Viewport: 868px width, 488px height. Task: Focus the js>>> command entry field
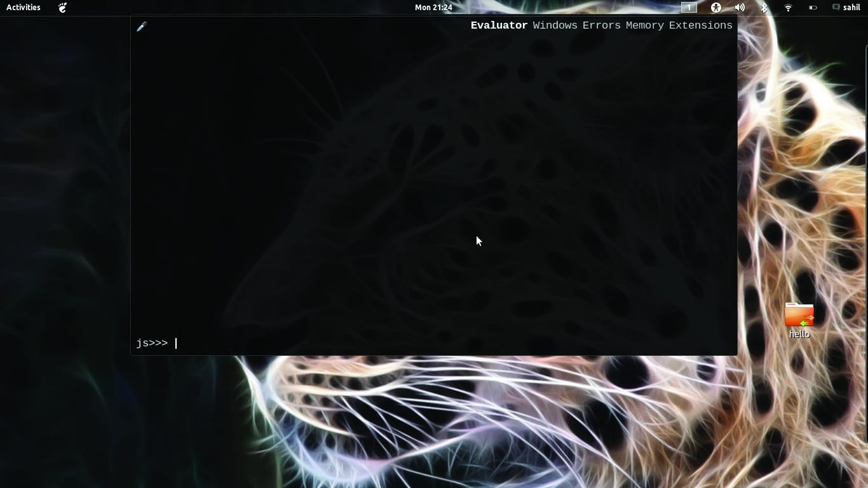pos(453,343)
